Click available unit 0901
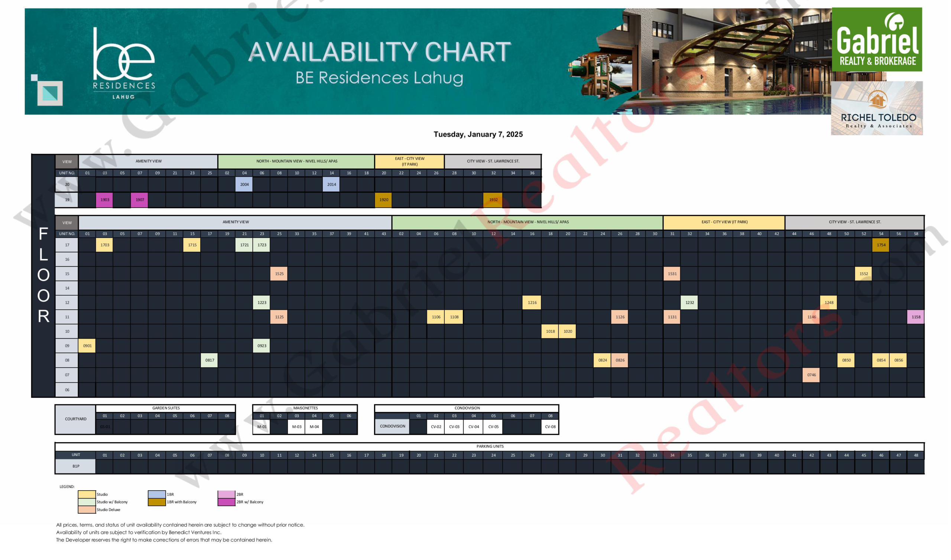Image resolution: width=951 pixels, height=560 pixels. (x=87, y=346)
